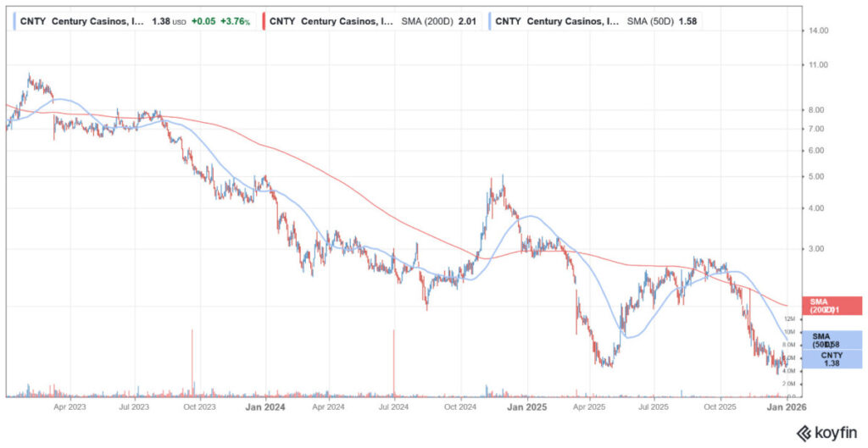The image size is (868, 448).
Task: Click the Apr 2023 date axis label
Action: click(x=70, y=407)
